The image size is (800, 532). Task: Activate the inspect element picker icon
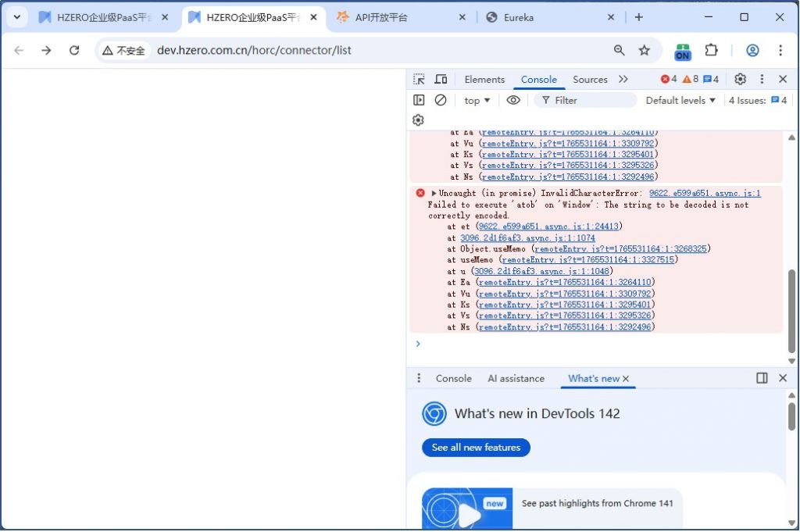pyautogui.click(x=420, y=79)
